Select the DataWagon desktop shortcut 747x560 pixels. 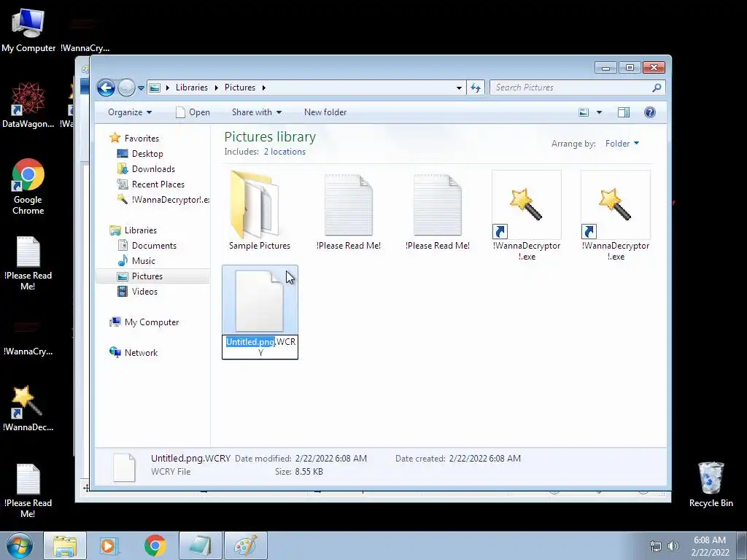pyautogui.click(x=28, y=105)
